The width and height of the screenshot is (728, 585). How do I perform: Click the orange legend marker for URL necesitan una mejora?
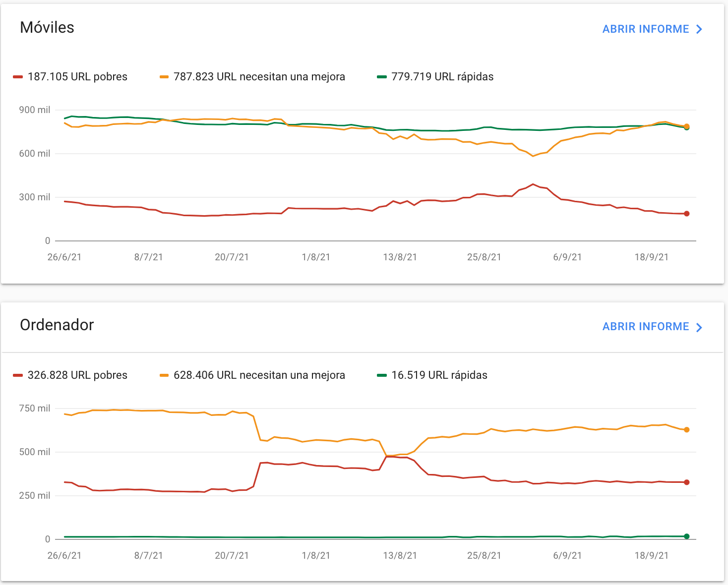165,77
